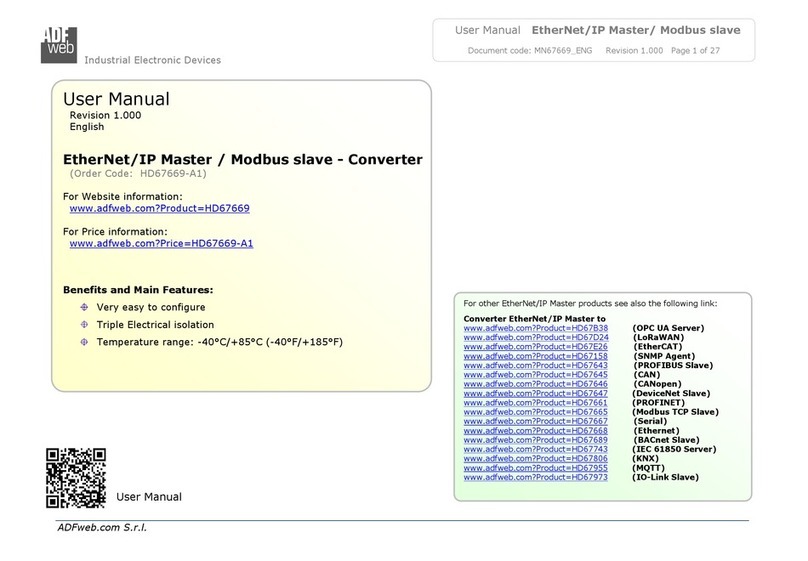Viewport: 808px width, 561px height.
Task: Open the HD67B38 OPC UA Server product link
Action: click(535, 328)
